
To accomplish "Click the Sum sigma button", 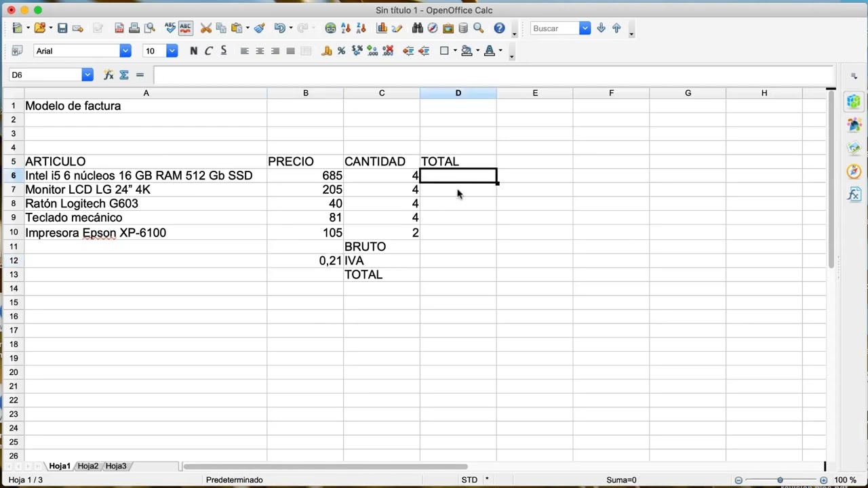I will pos(124,75).
